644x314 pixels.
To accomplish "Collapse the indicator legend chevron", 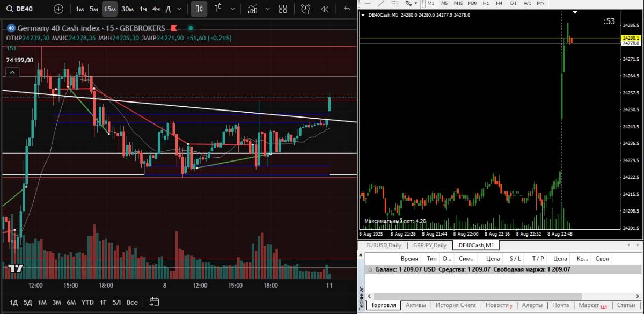I will tap(13, 72).
